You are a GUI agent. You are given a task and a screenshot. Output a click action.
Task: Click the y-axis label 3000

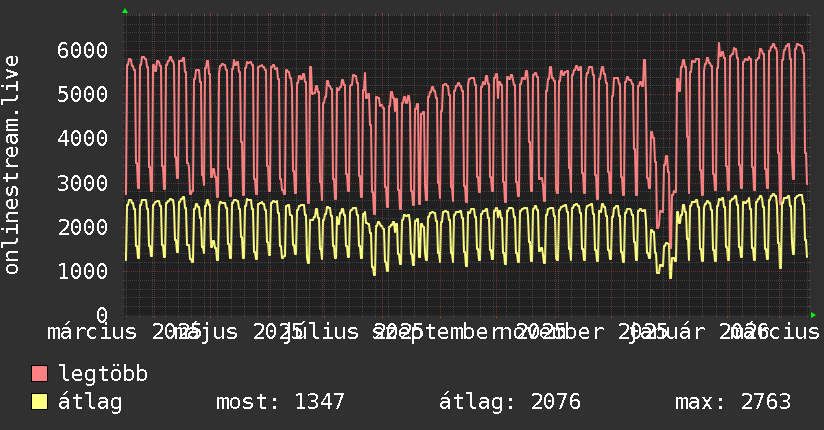[83, 183]
